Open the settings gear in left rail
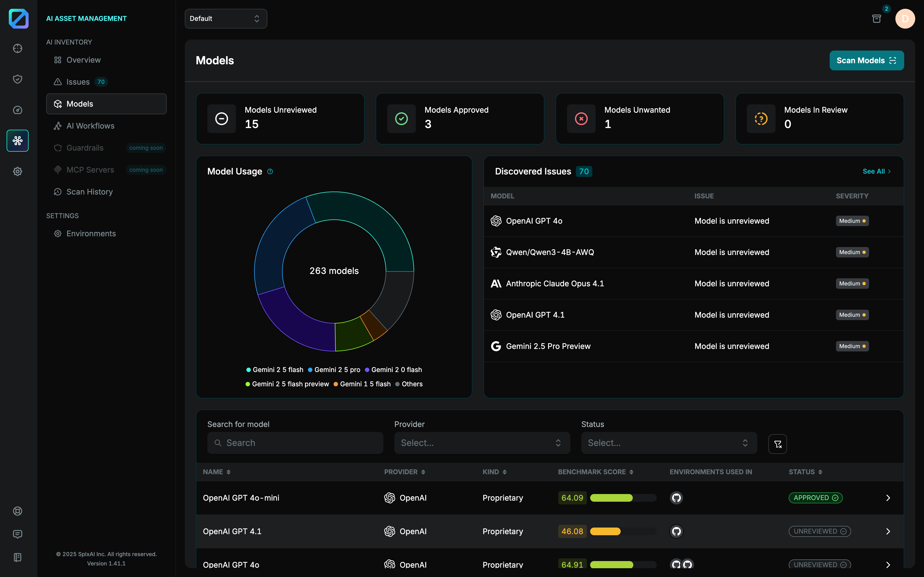This screenshot has width=924, height=577. pos(18,171)
